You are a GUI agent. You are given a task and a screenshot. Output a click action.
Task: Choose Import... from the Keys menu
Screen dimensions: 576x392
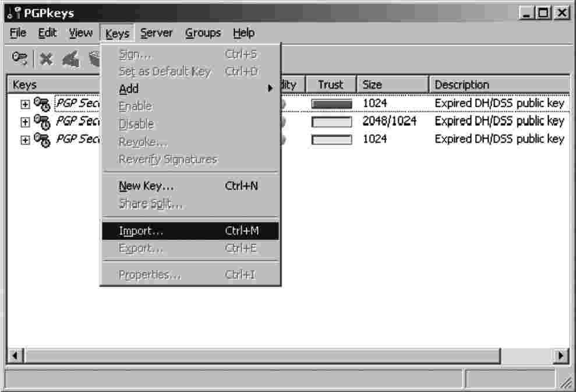coord(190,231)
